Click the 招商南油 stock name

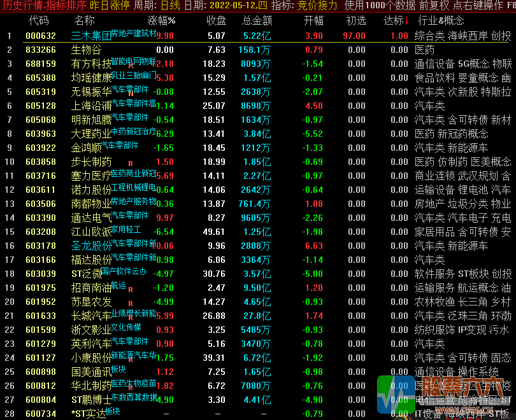click(x=91, y=288)
